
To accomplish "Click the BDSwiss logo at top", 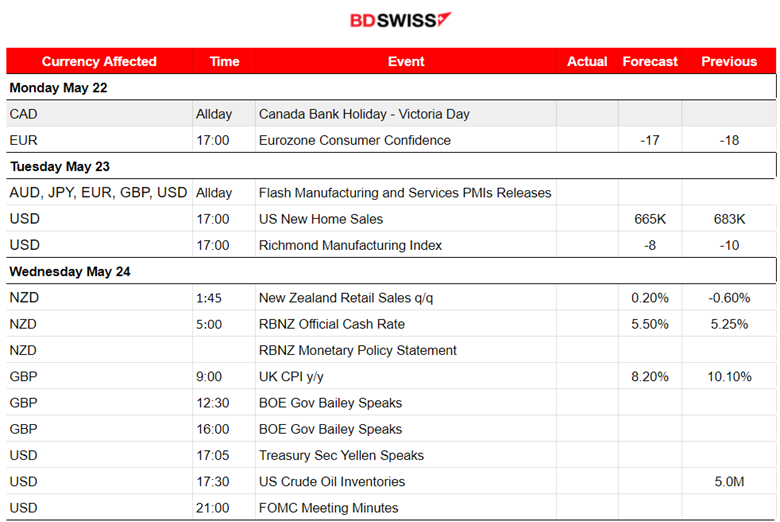I will click(400, 20).
